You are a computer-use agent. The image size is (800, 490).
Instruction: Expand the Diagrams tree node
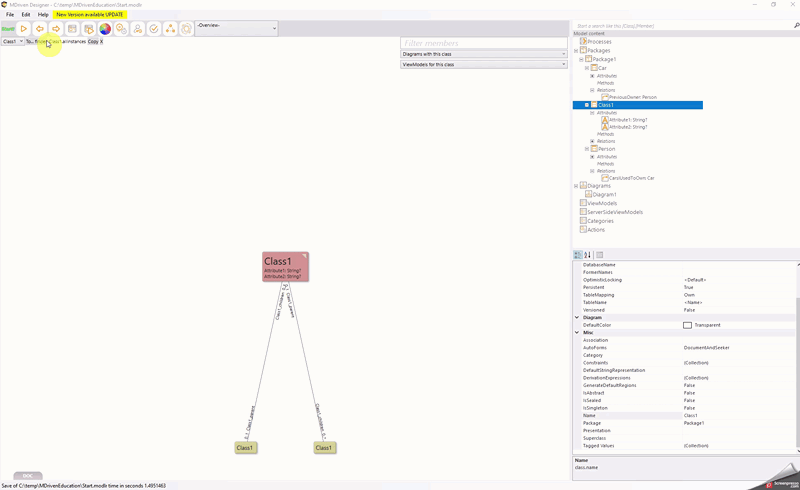point(576,186)
